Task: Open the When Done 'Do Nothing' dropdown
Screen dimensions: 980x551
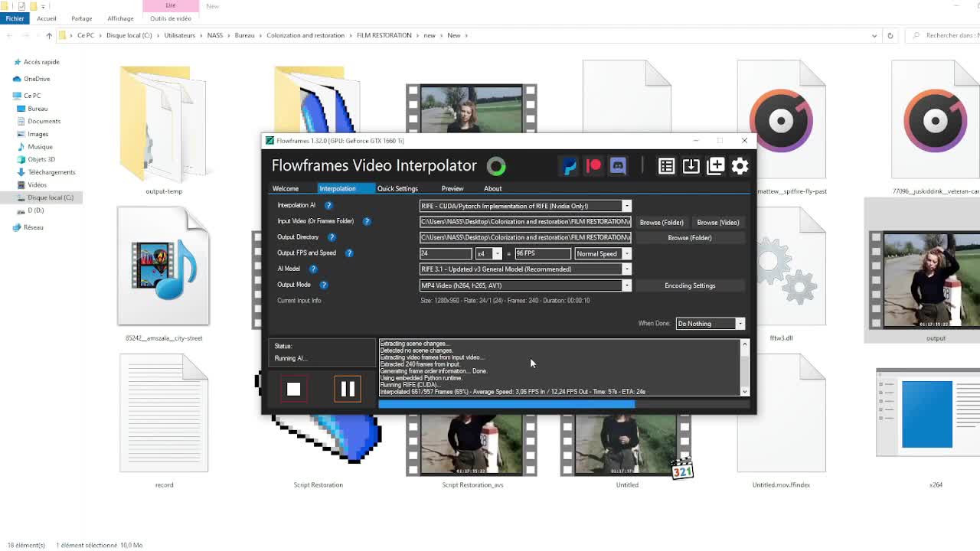Action: point(740,324)
